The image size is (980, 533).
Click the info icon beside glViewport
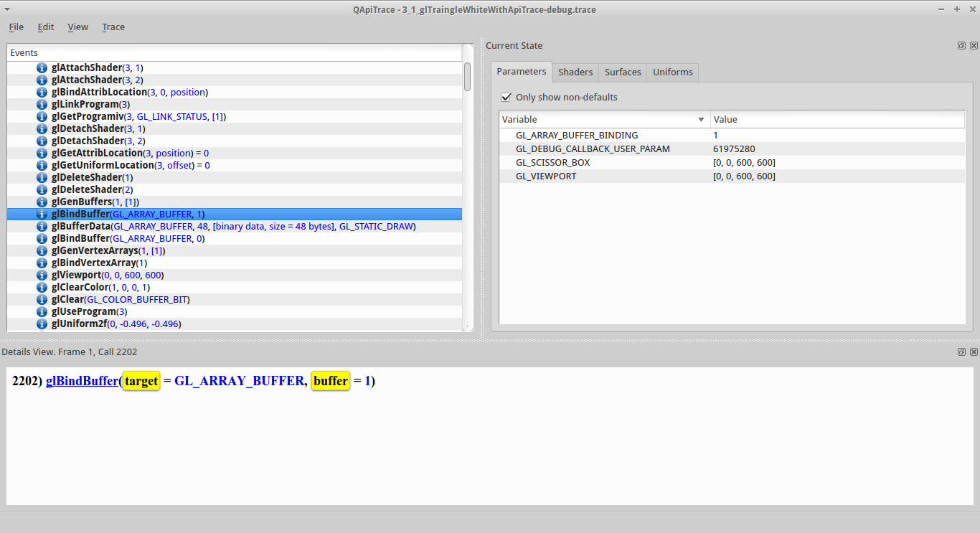tap(42, 275)
